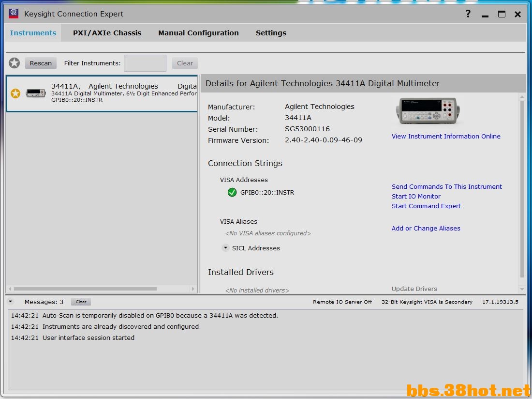
Task: Toggle the favorites filter star icon beside Rescan
Action: tap(14, 63)
